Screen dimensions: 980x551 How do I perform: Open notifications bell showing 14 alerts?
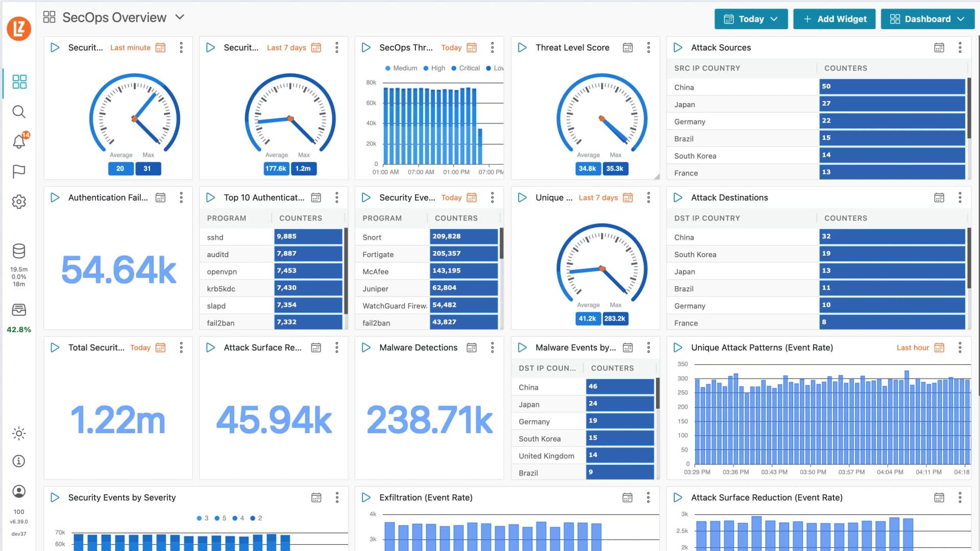[x=19, y=142]
